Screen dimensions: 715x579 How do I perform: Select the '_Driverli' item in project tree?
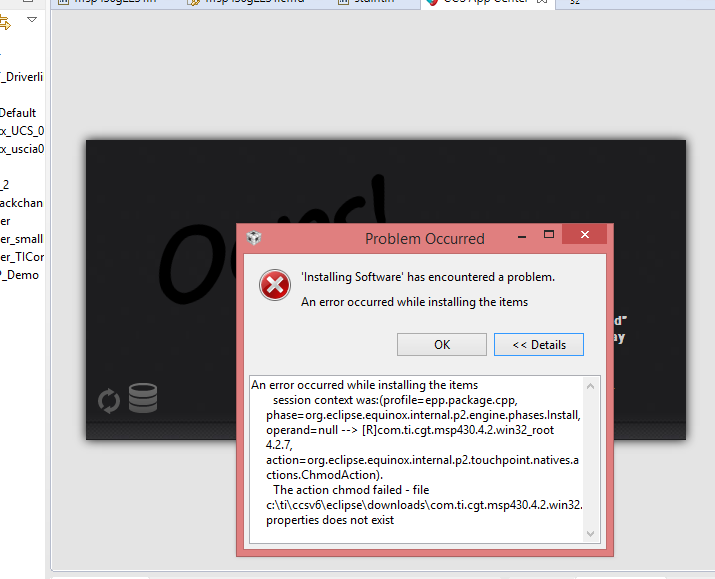point(21,77)
